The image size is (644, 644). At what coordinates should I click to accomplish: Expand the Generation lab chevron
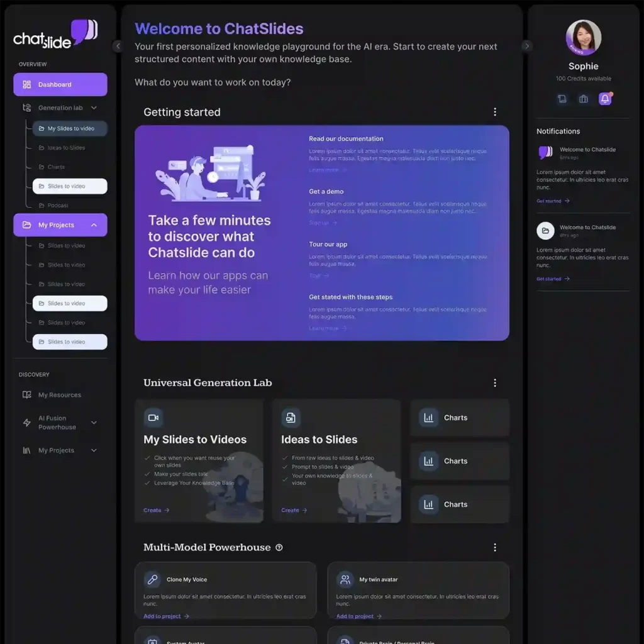pos(94,108)
